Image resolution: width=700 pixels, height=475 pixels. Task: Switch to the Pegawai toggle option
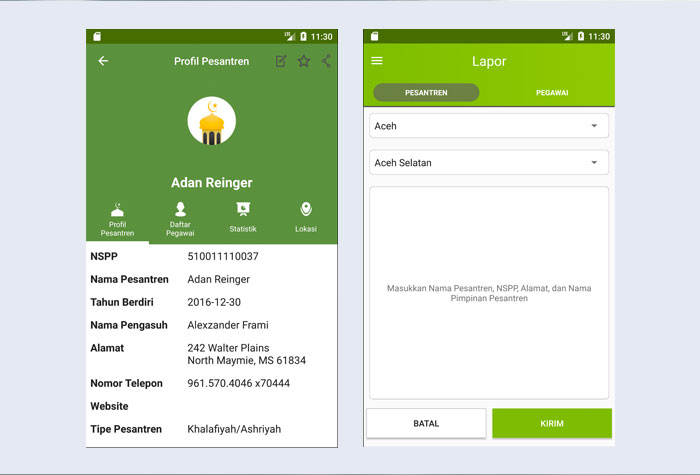552,92
